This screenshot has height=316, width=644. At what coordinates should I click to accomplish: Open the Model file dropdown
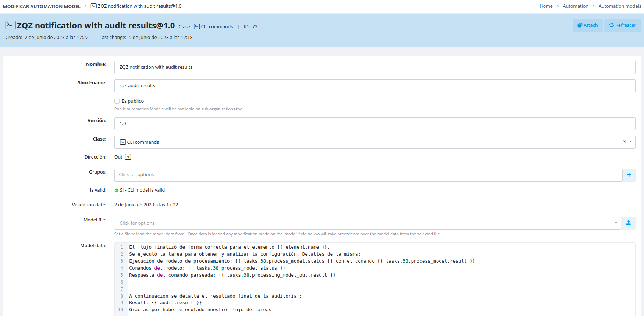[367, 223]
